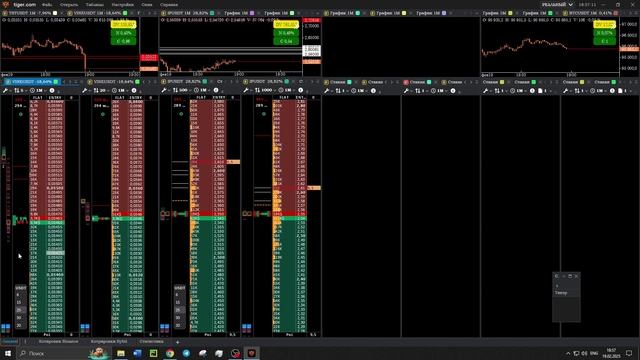The image size is (640, 360).
Task: Open the Окна menu
Action: pyautogui.click(x=147, y=4)
